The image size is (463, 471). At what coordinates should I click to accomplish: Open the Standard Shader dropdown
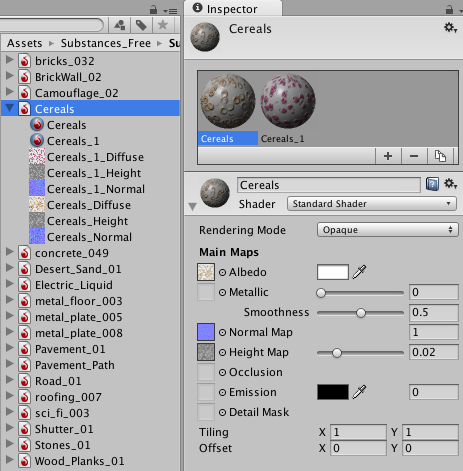click(x=372, y=203)
